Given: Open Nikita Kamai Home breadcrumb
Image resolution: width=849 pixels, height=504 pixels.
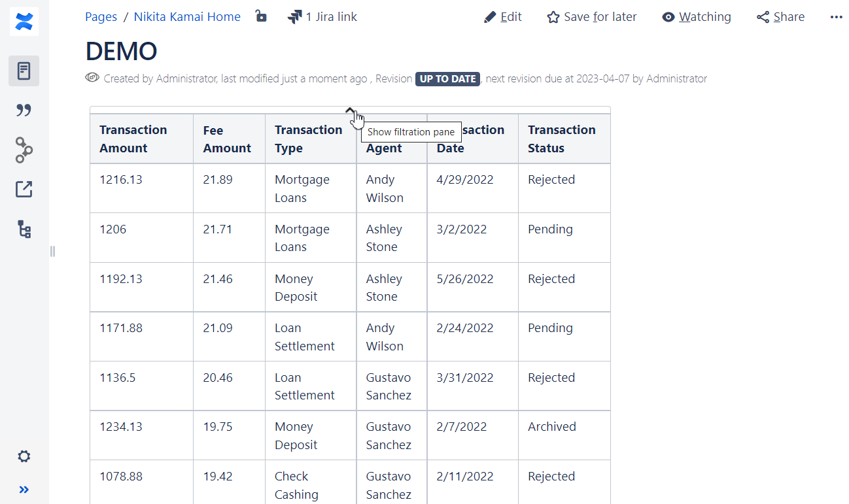Looking at the screenshot, I should (x=187, y=17).
